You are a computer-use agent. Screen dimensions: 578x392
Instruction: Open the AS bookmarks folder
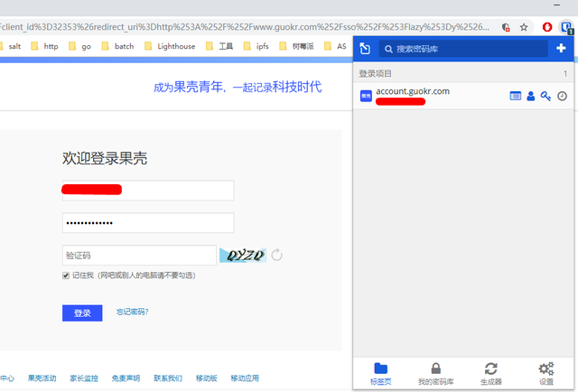[335, 46]
